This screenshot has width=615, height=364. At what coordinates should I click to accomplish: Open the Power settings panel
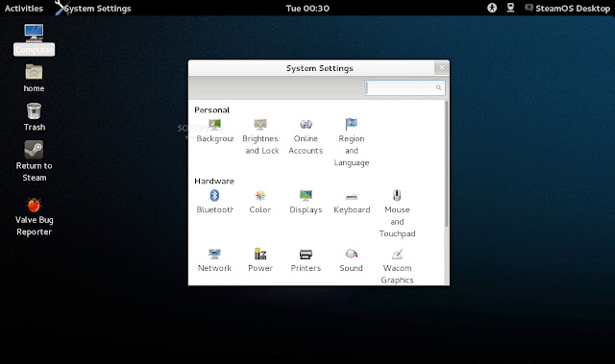click(x=260, y=260)
